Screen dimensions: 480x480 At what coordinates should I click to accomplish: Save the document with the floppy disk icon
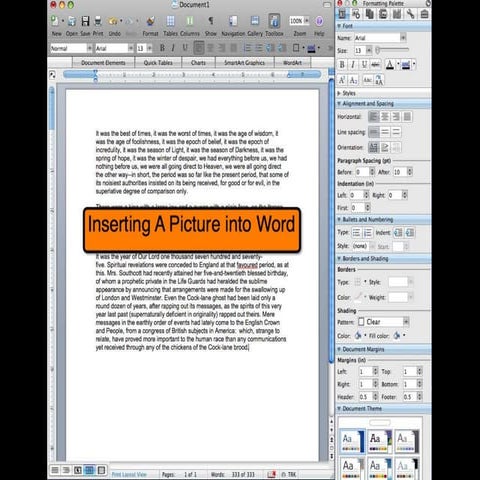coord(85,21)
